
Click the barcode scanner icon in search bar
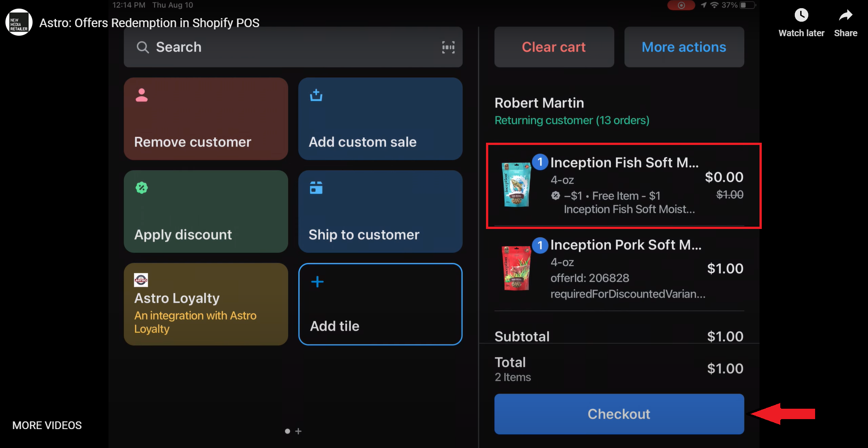[x=448, y=47]
